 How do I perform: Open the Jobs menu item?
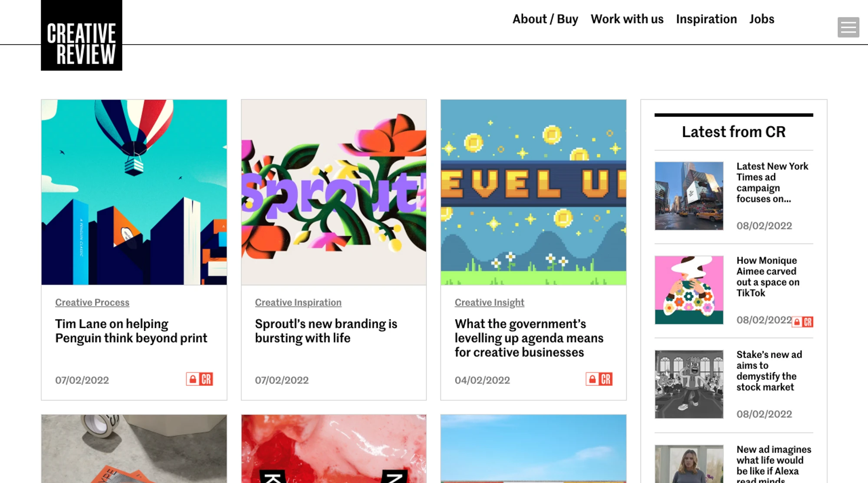762,19
